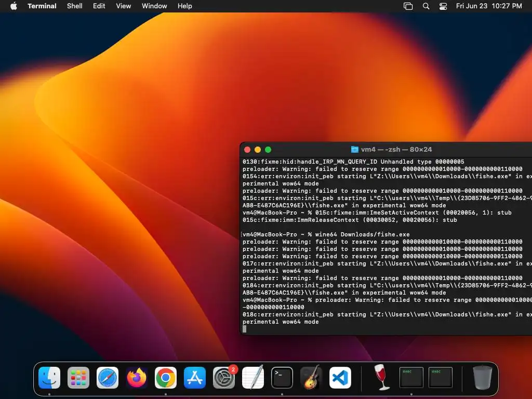This screenshot has height=399, width=532.
Task: Open the Edit menu
Action: [99, 6]
